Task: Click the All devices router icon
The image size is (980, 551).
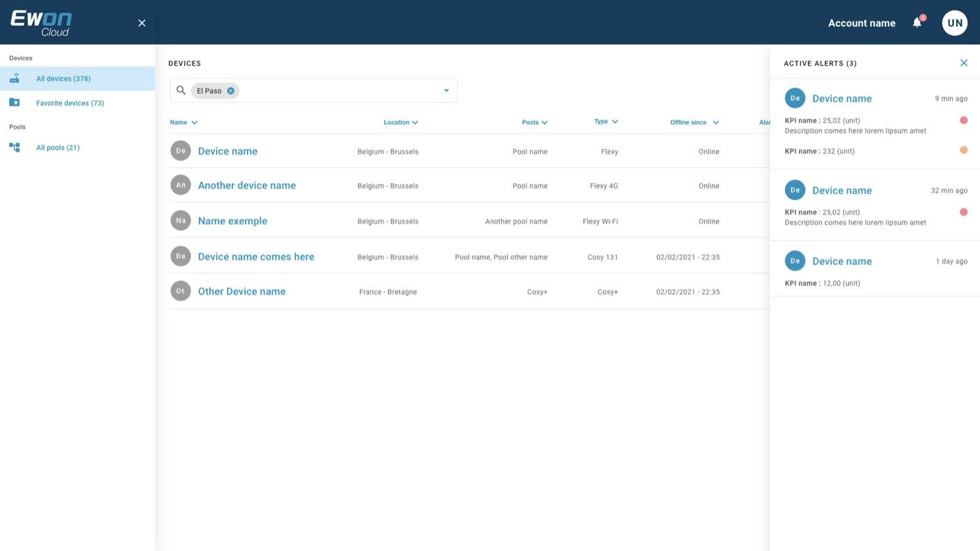Action: pos(14,78)
